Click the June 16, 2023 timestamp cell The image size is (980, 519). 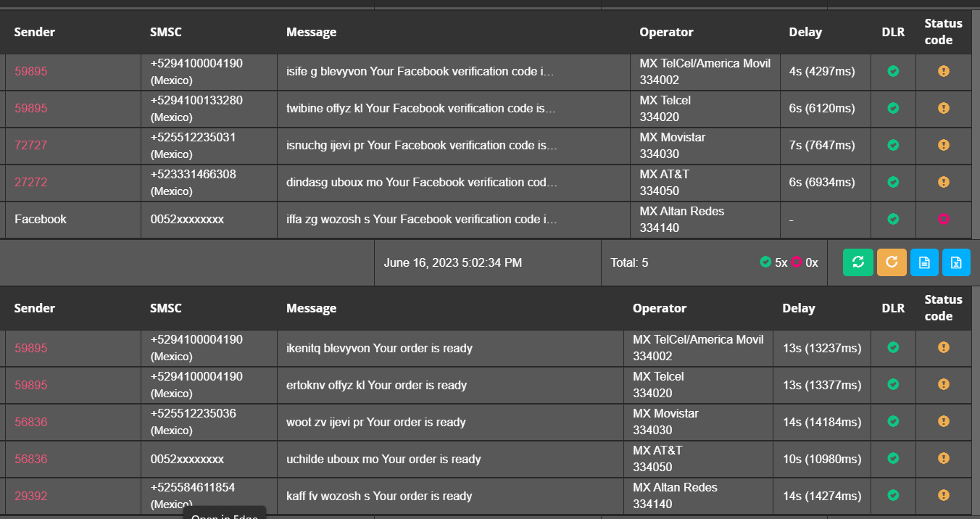[452, 262]
